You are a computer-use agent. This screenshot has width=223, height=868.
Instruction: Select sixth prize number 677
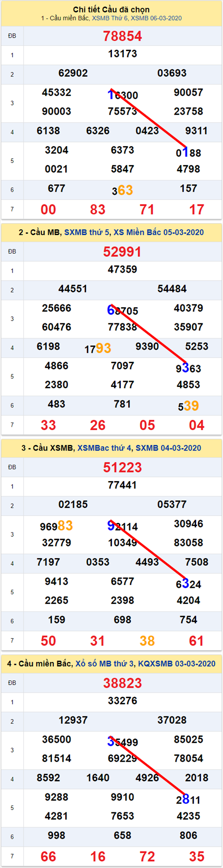57,188
